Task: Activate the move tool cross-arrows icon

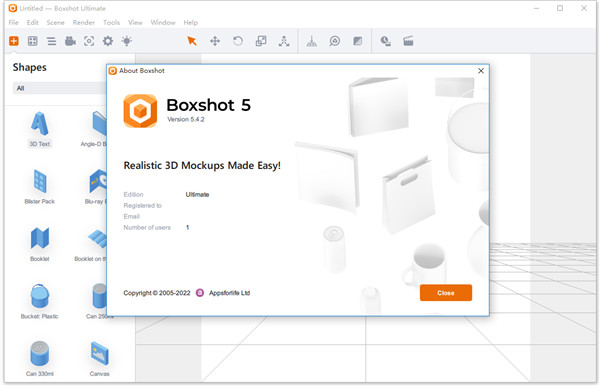Action: 215,41
